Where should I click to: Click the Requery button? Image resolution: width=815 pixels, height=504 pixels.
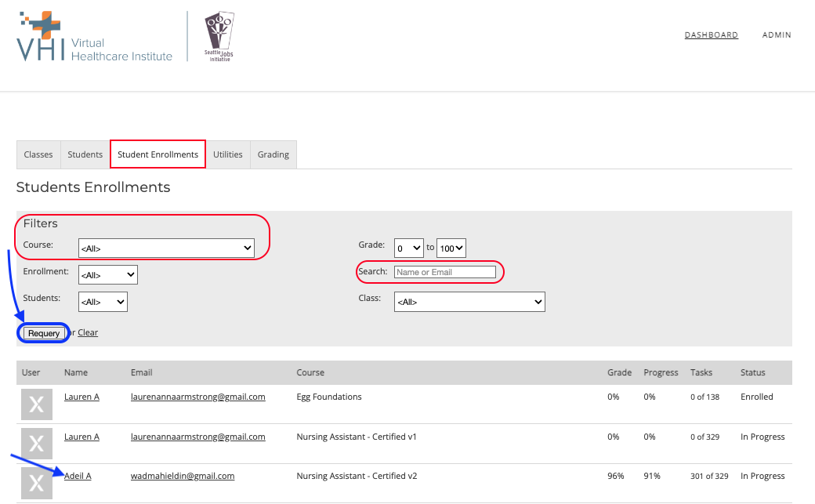pyautogui.click(x=44, y=333)
